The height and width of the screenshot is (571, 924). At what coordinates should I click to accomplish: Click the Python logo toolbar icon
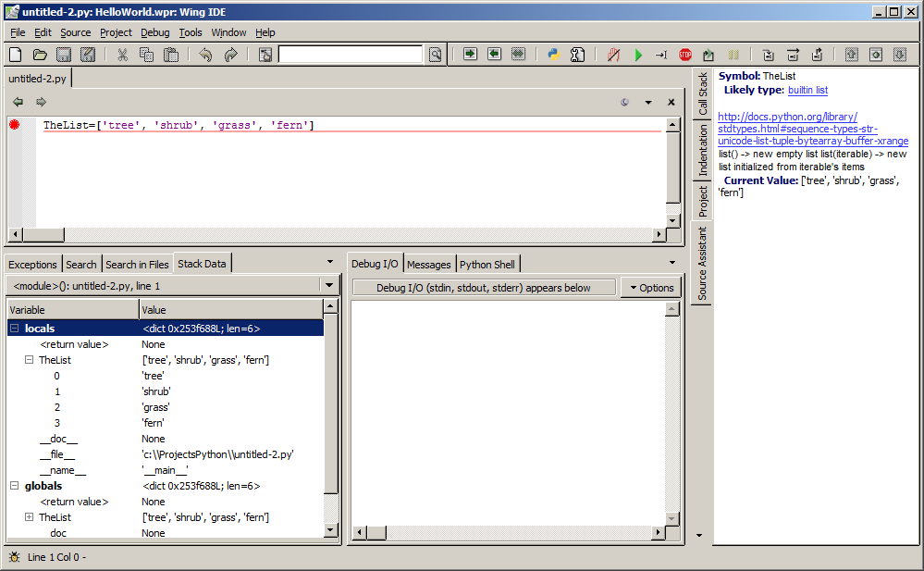coord(554,55)
